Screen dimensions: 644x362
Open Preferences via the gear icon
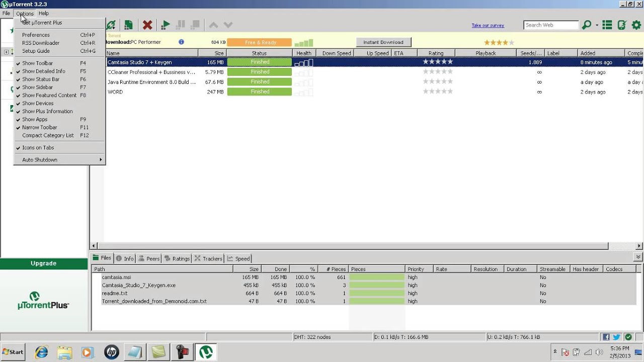click(636, 25)
